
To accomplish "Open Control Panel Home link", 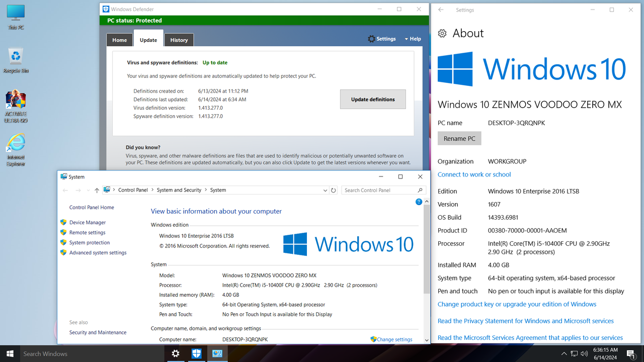I will tap(92, 207).
